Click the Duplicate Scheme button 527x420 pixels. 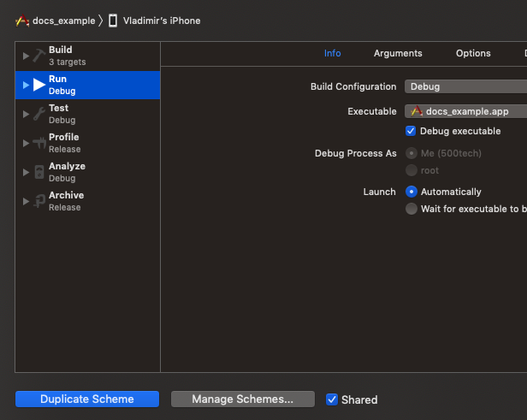click(87, 399)
